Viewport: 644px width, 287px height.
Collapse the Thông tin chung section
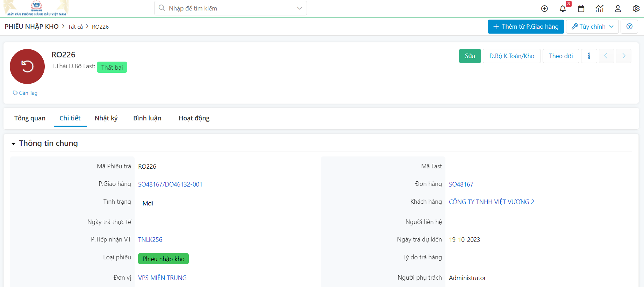point(13,143)
